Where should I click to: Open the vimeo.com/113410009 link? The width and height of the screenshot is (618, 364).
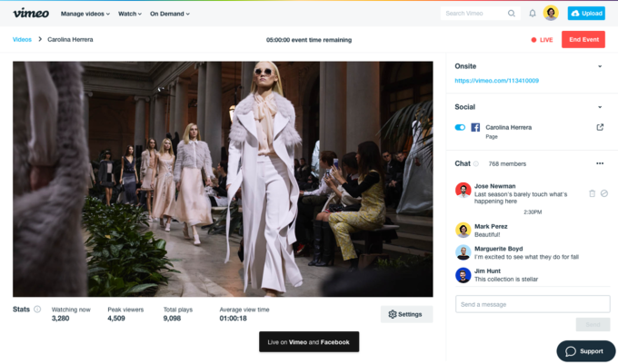496,80
